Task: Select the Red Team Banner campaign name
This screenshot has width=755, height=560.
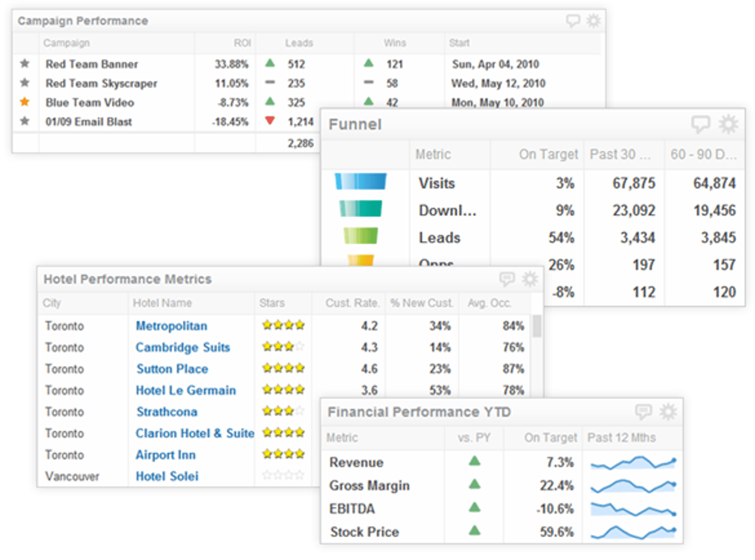Action: point(92,64)
